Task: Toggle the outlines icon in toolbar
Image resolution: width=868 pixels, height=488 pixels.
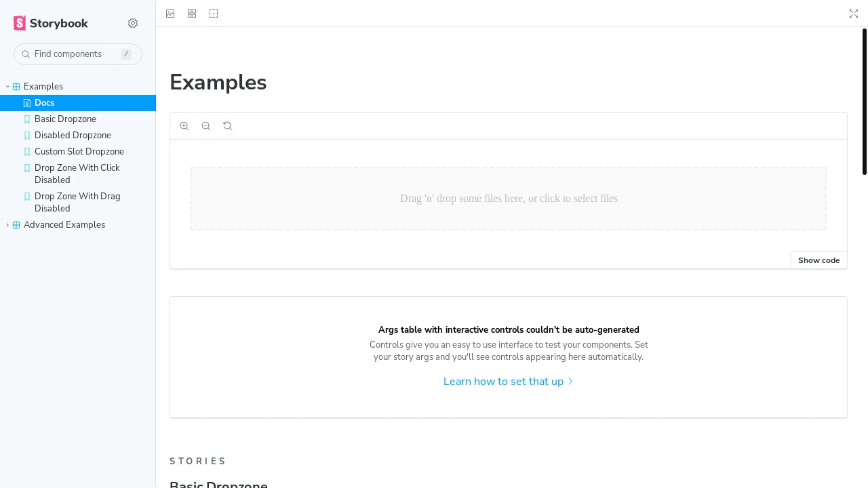Action: (x=214, y=14)
